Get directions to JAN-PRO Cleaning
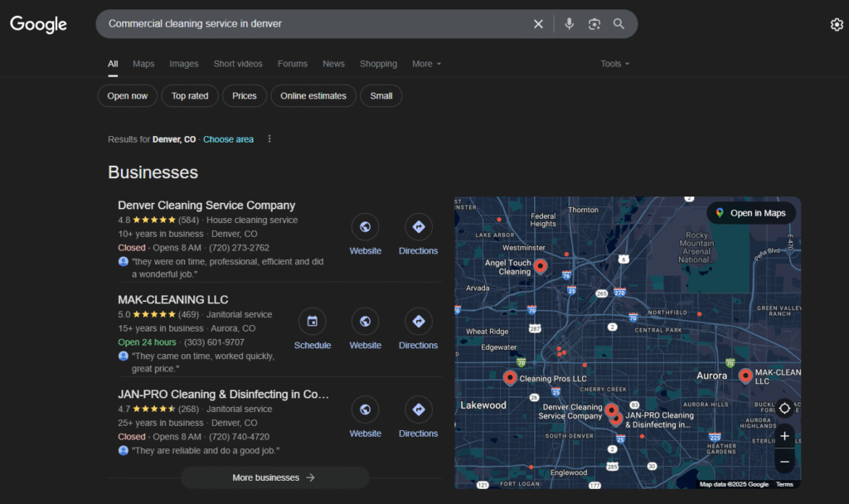The image size is (849, 504). 418,409
